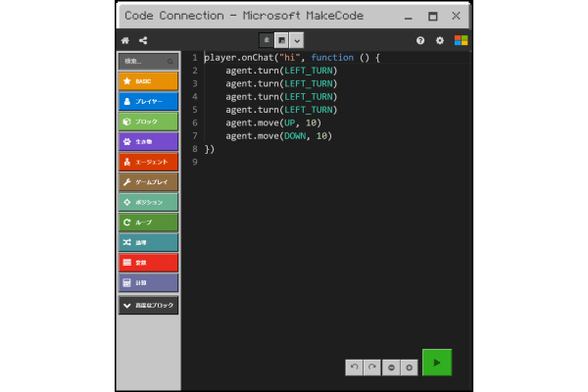The width and height of the screenshot is (588, 392).
Task: Open the editor language dropdown arrow
Action: 297,40
